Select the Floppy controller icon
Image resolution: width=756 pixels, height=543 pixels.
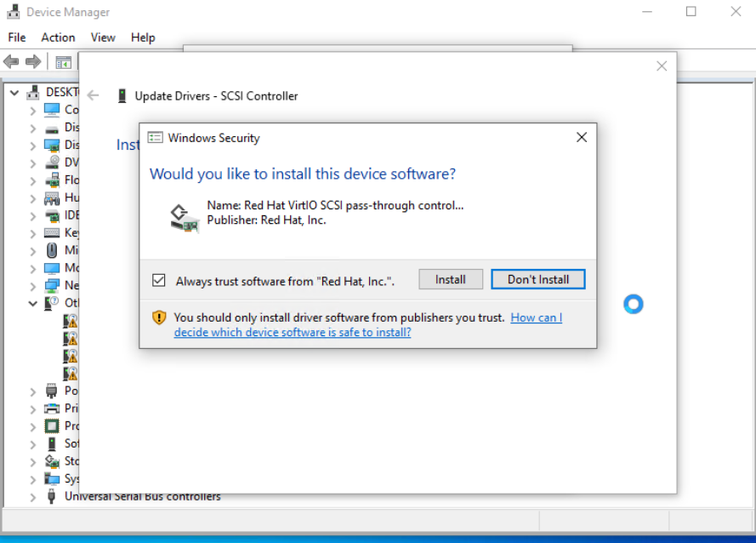click(x=52, y=180)
